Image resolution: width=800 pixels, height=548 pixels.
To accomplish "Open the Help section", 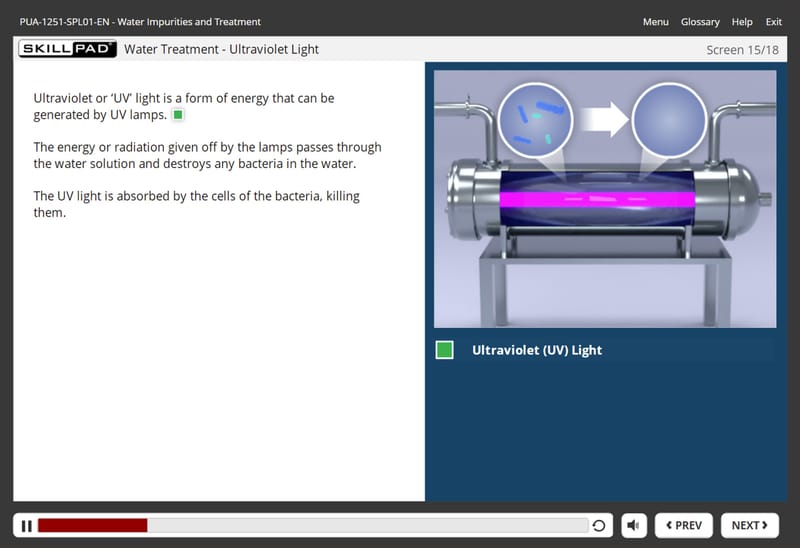I will [x=742, y=22].
